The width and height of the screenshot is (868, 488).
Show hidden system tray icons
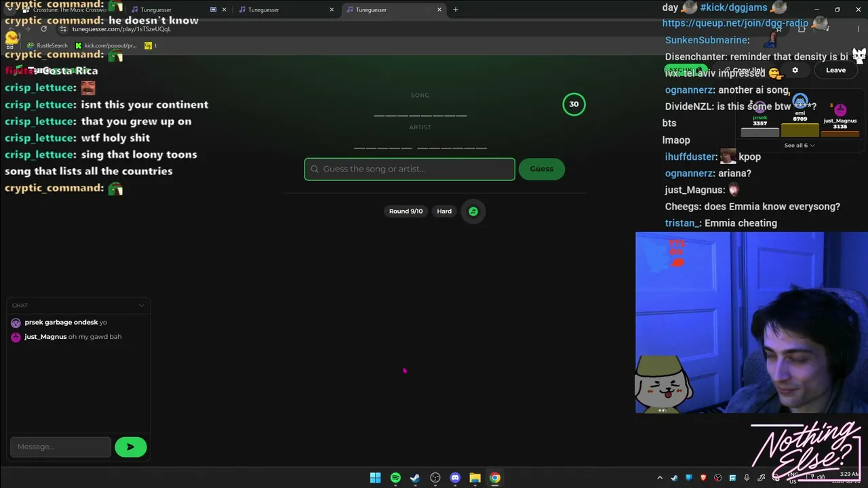(x=660, y=478)
